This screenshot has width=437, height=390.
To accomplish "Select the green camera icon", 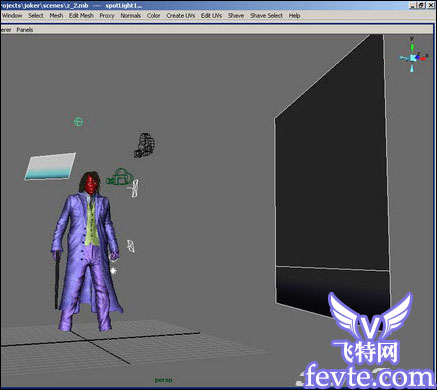I will coord(119,177).
